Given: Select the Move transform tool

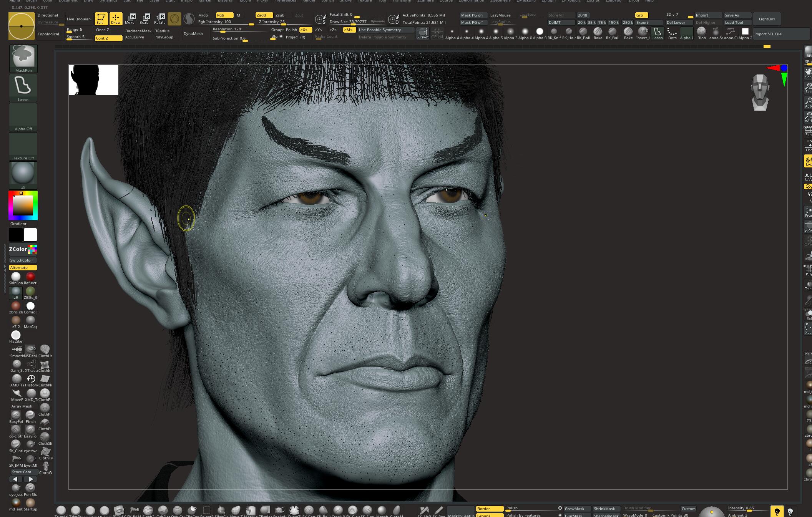Looking at the screenshot, I should (x=130, y=19).
